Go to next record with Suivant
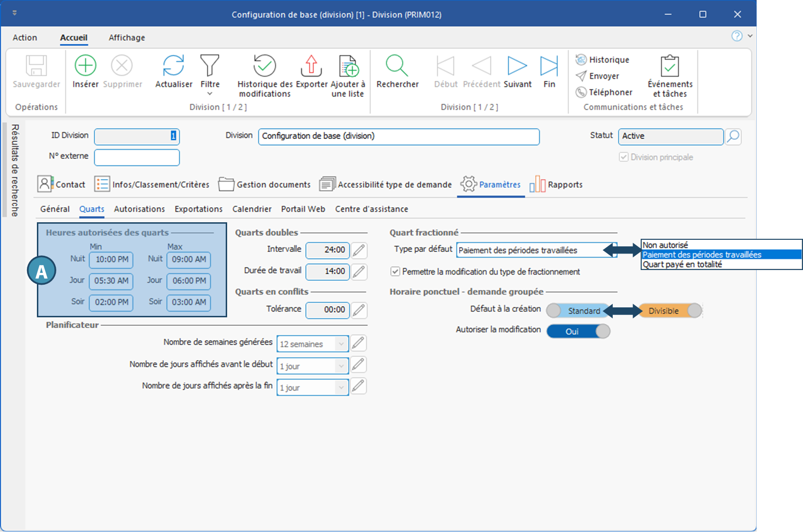This screenshot has width=803, height=532. 517,66
